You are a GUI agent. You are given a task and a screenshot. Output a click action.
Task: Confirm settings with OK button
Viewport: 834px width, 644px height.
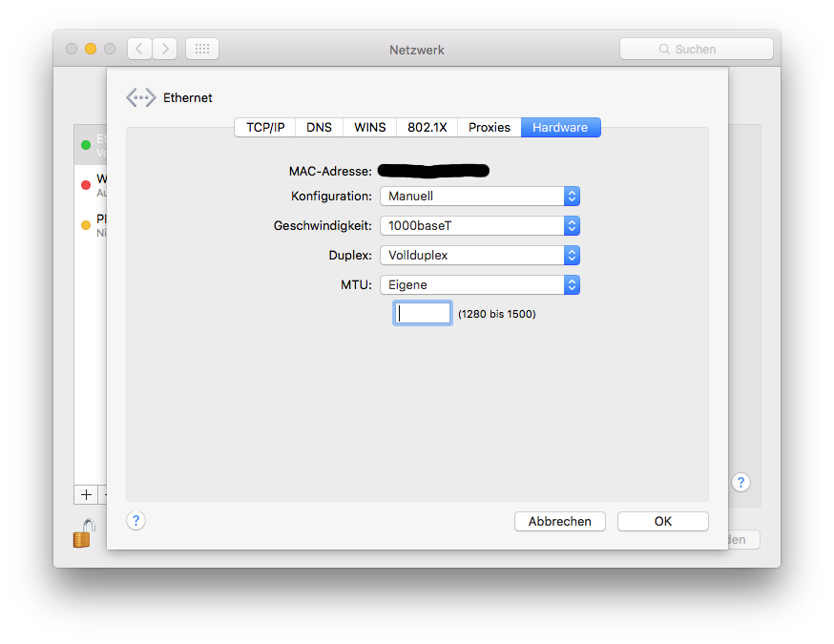[x=662, y=522]
